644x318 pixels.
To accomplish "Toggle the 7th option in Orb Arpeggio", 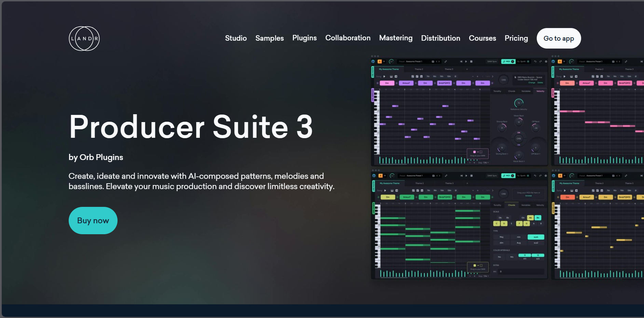I will (428, 77).
